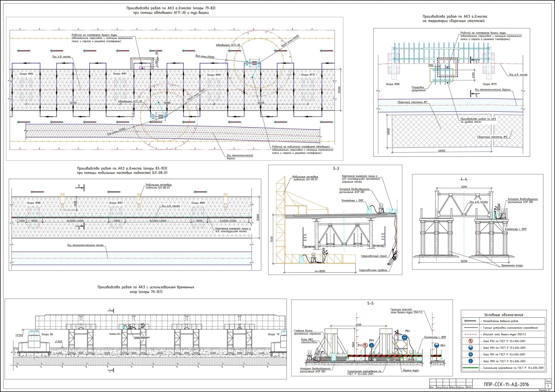This screenshot has width=555, height=392.
Task: Select the M01 goggles sign in legend
Action: click(470, 354)
